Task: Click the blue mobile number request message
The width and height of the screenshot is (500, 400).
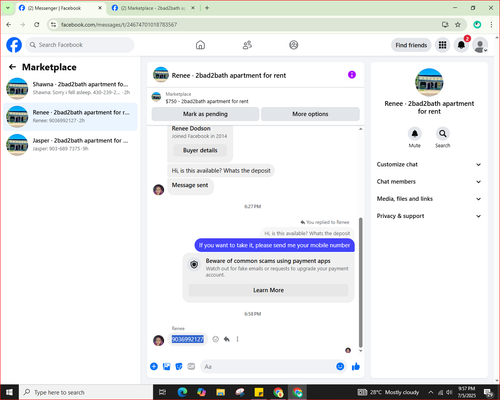Action: 274,245
